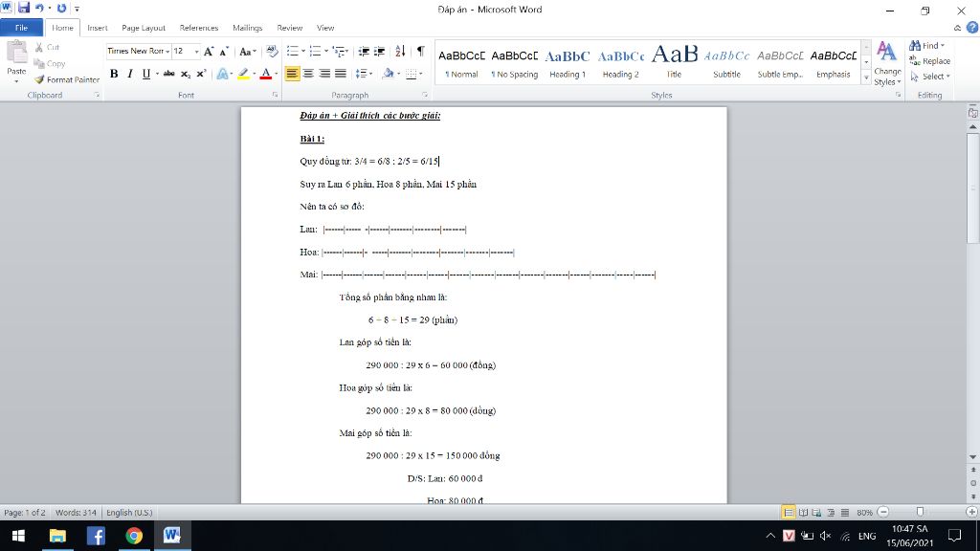
Task: Toggle Center alignment
Action: (308, 74)
